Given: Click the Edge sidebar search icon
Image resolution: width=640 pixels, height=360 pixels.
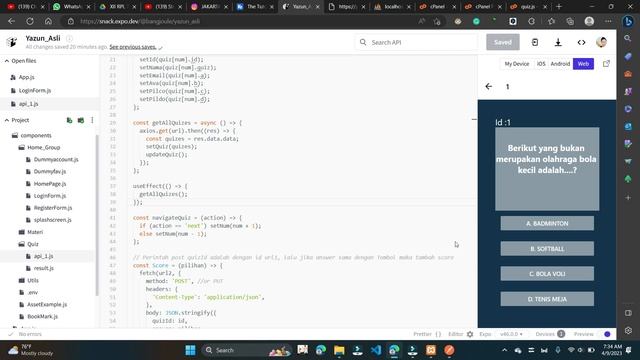Looking at the screenshot, I should point(628,38).
